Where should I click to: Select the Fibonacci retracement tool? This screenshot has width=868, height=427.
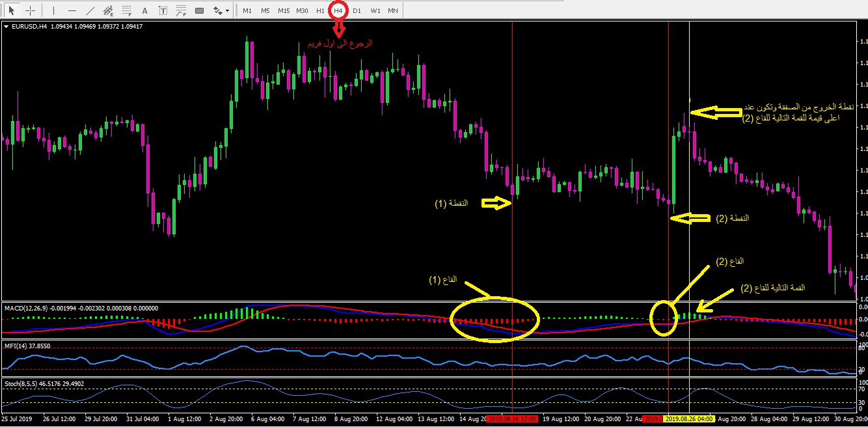(x=127, y=10)
